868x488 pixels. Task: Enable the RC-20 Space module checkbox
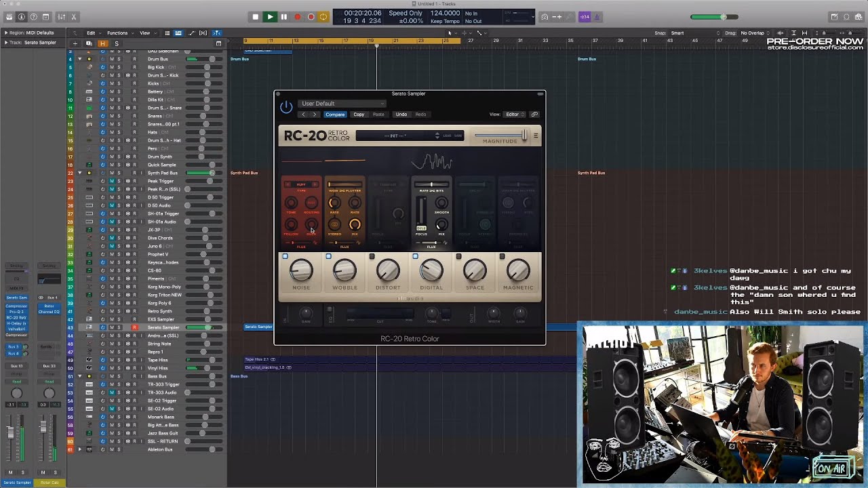(x=458, y=256)
